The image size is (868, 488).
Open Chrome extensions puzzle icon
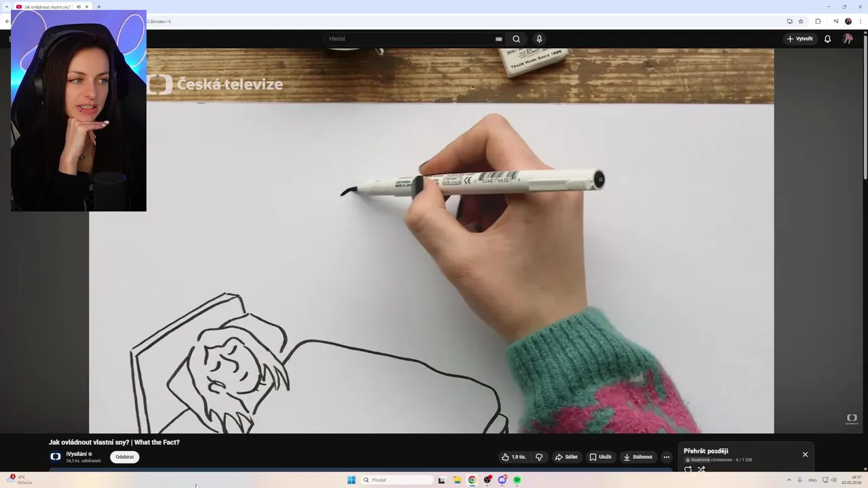tap(818, 21)
